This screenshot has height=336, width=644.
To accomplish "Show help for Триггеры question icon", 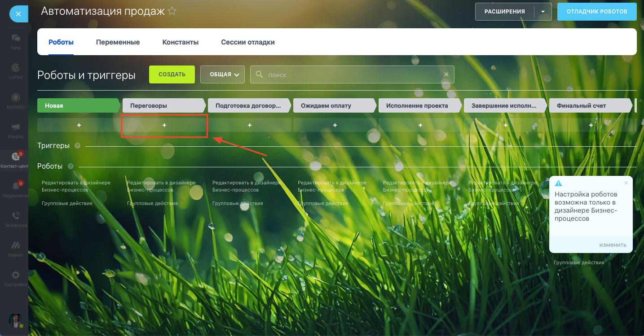I will (x=78, y=146).
